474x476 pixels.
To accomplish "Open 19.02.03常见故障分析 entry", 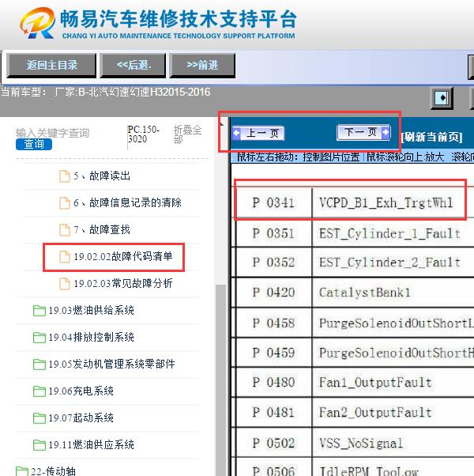I will pos(123,284).
